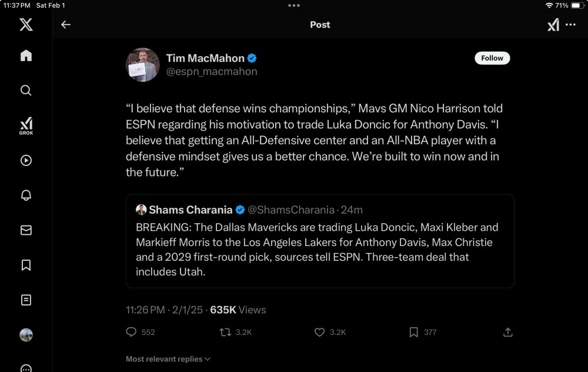Image resolution: width=588 pixels, height=372 pixels.
Task: Reply to the post via comment icon
Action: [131, 332]
